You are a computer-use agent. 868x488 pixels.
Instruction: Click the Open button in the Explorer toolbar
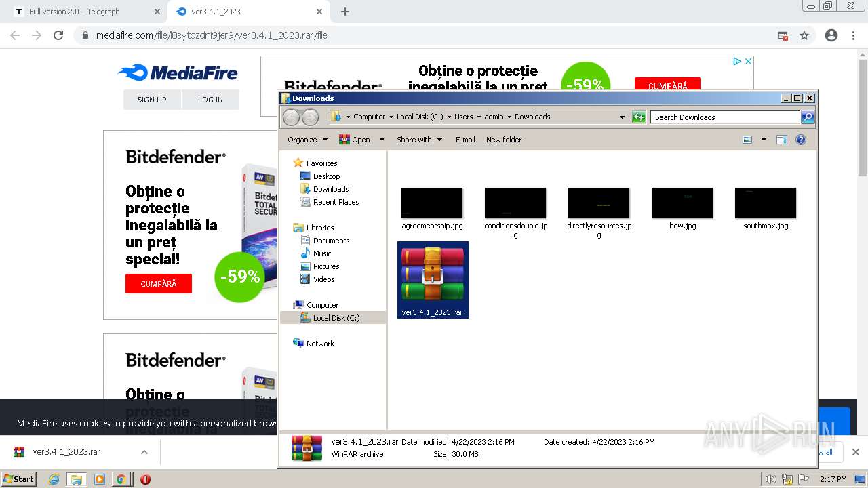[355, 140]
